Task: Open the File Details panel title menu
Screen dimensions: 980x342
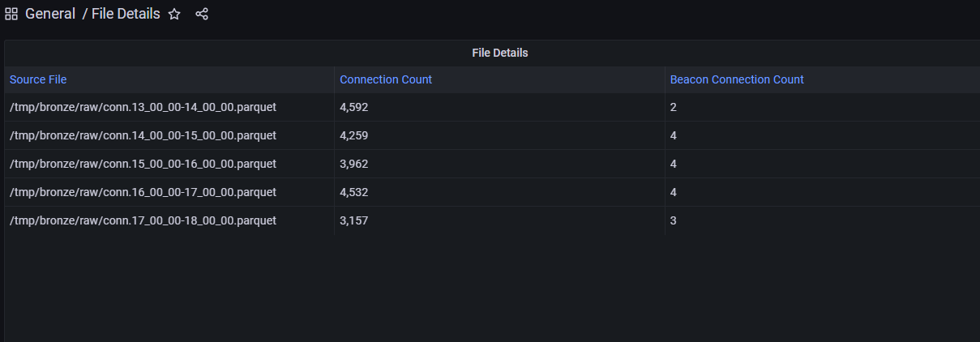Action: coord(500,53)
